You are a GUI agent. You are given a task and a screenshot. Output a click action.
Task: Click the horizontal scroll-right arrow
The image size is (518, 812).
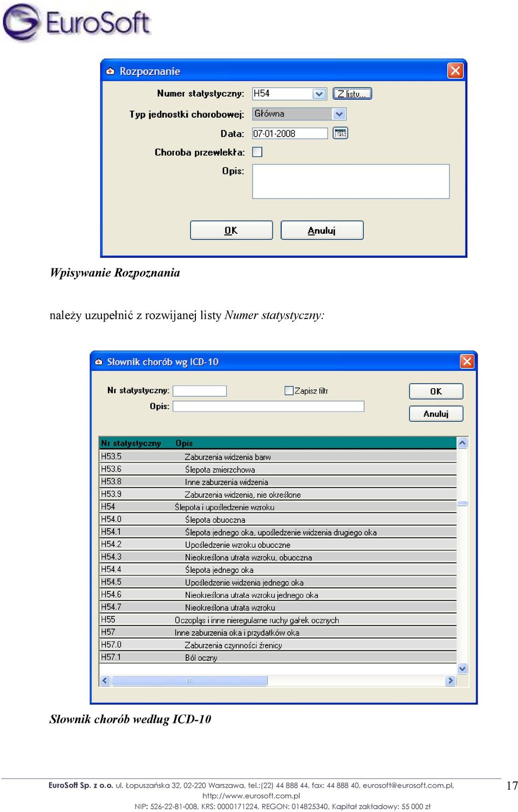point(450,681)
